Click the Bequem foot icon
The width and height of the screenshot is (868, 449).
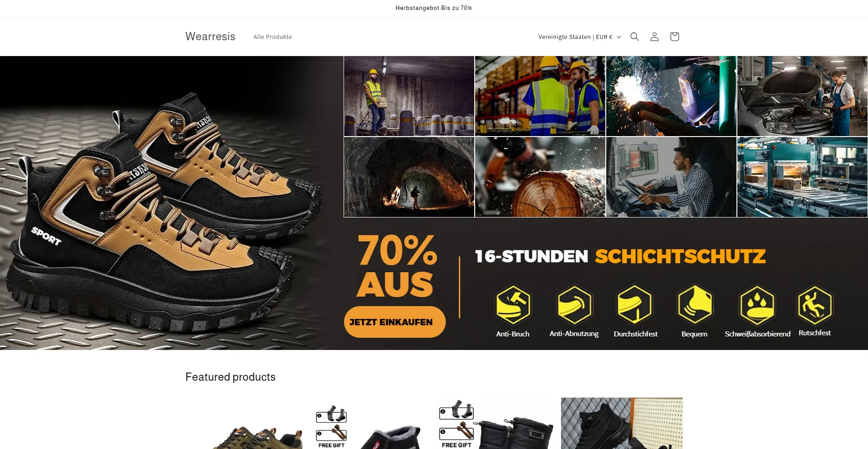(x=695, y=305)
